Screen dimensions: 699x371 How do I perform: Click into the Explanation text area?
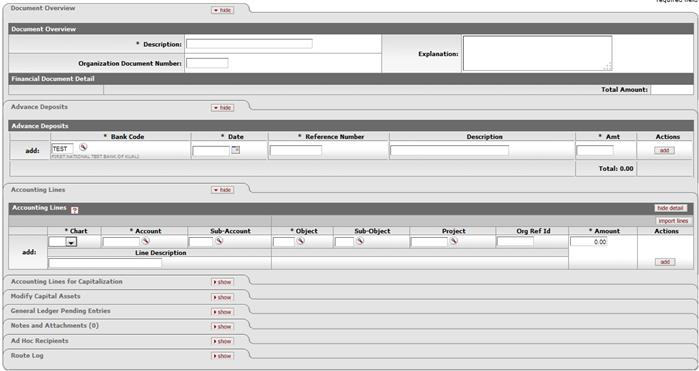point(537,54)
